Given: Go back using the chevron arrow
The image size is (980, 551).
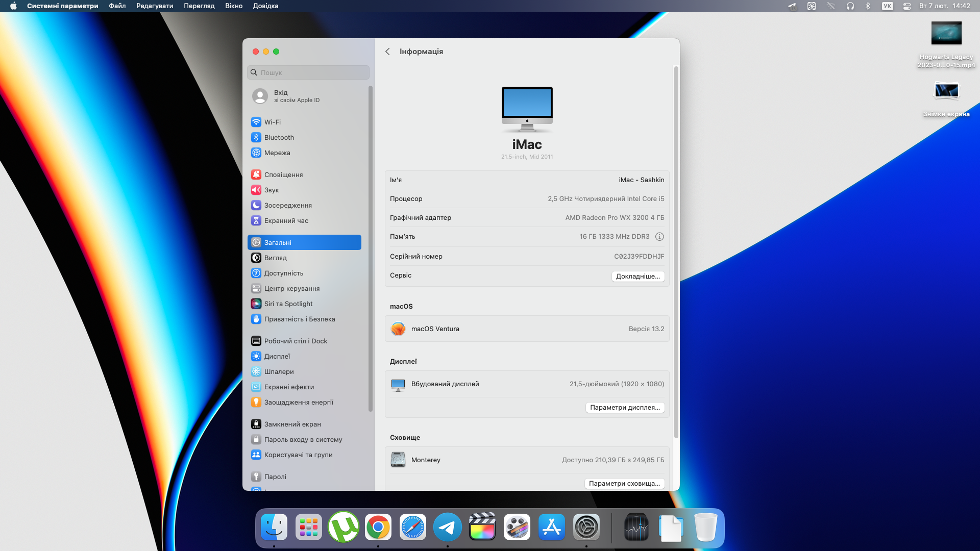Looking at the screenshot, I should click(387, 52).
